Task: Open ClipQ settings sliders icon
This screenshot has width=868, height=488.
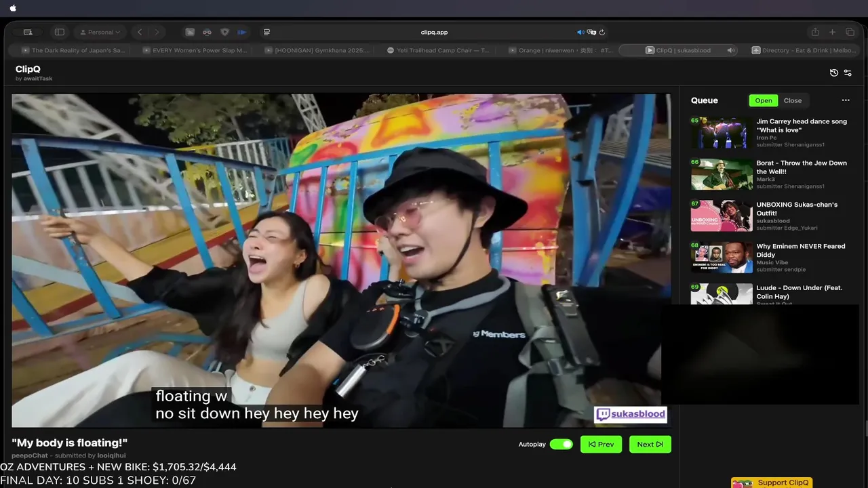Action: click(x=848, y=73)
